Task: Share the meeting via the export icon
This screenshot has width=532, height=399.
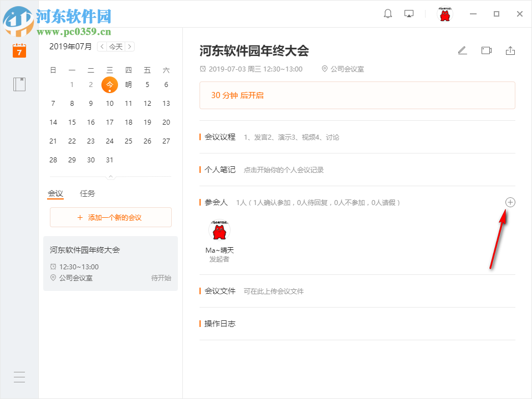Action: pos(510,50)
